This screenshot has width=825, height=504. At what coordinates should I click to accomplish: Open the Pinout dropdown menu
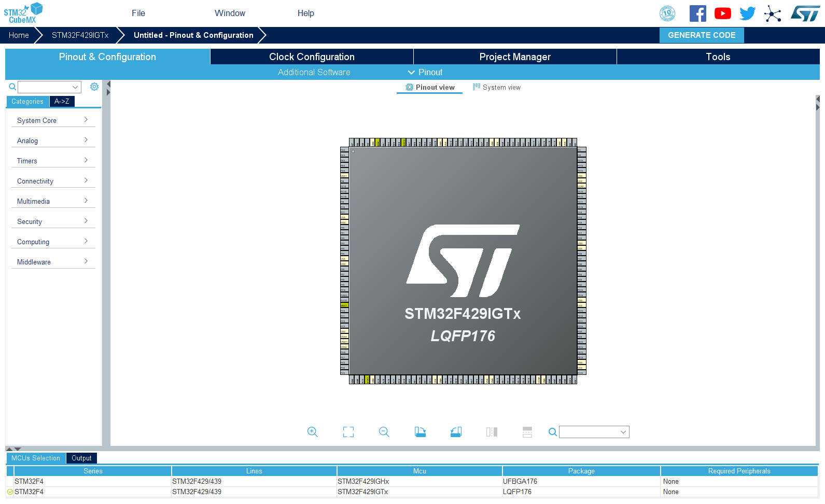425,73
